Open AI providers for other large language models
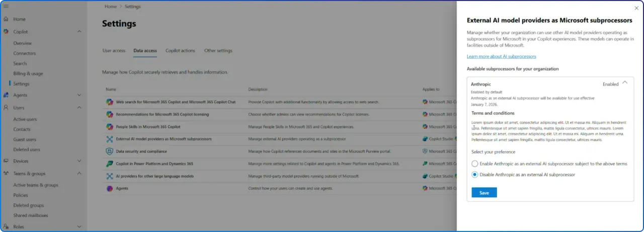 (x=155, y=176)
